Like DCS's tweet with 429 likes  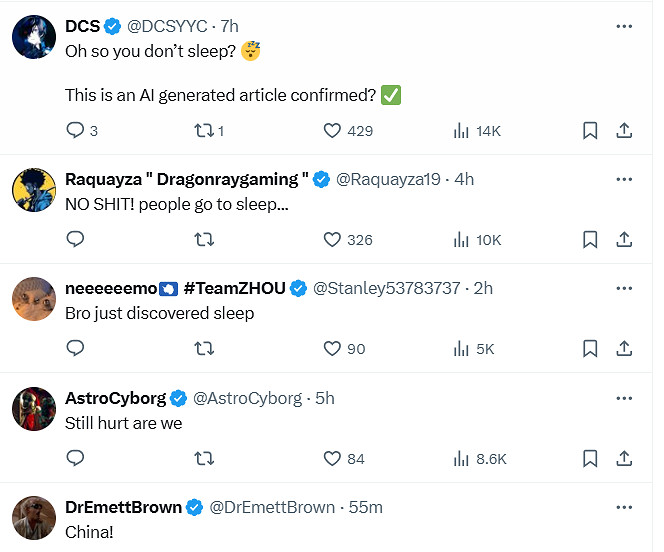point(334,130)
